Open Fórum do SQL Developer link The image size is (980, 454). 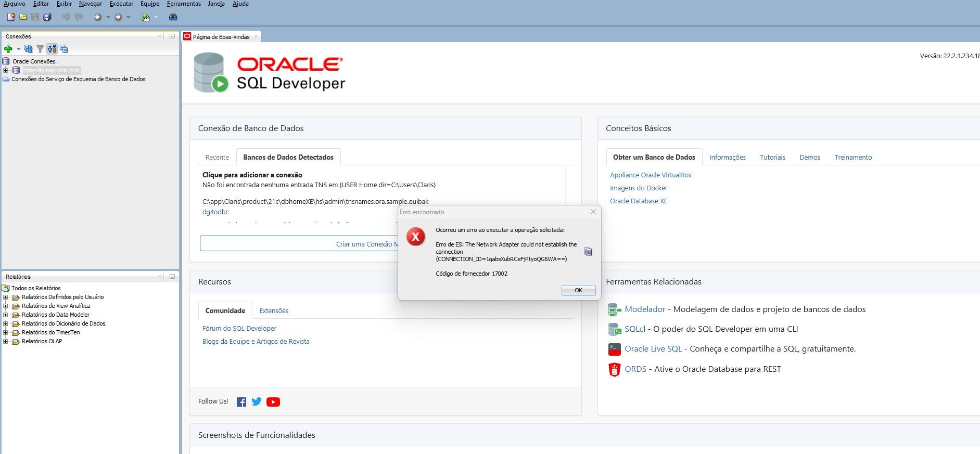[239, 328]
